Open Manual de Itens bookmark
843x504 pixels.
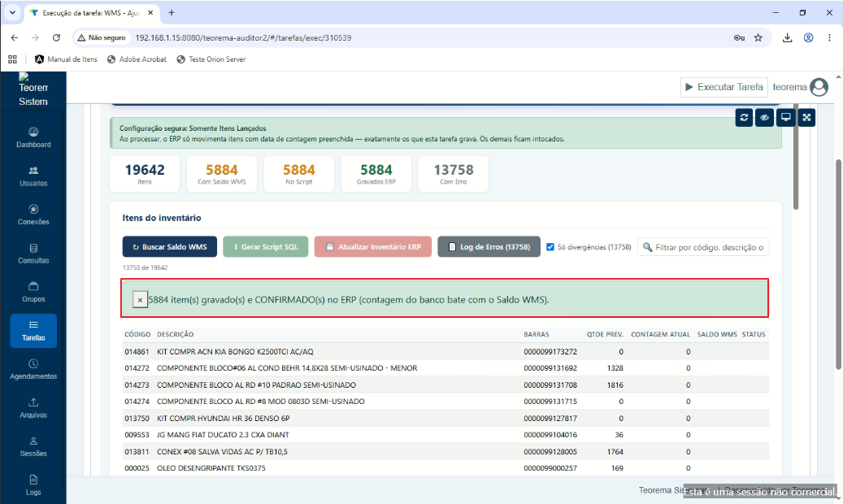coord(66,59)
